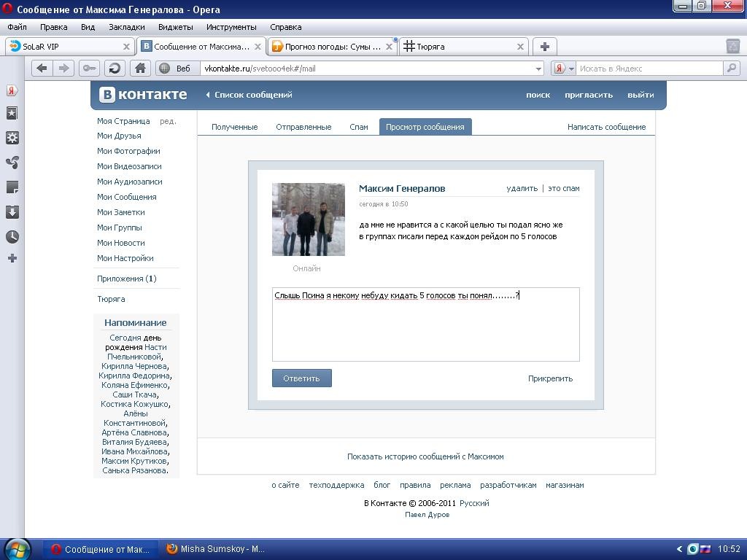Open the Вид menu
The image size is (747, 560).
[88, 27]
